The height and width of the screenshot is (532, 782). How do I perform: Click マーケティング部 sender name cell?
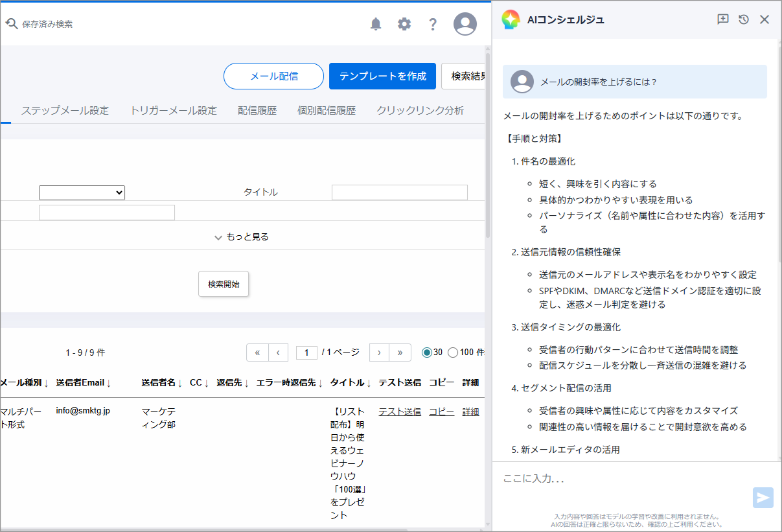pos(159,418)
